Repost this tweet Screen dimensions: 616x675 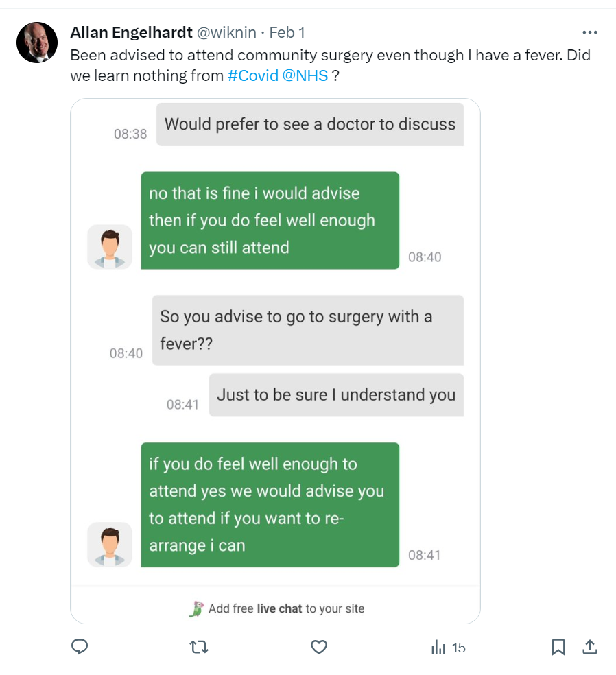(x=199, y=647)
